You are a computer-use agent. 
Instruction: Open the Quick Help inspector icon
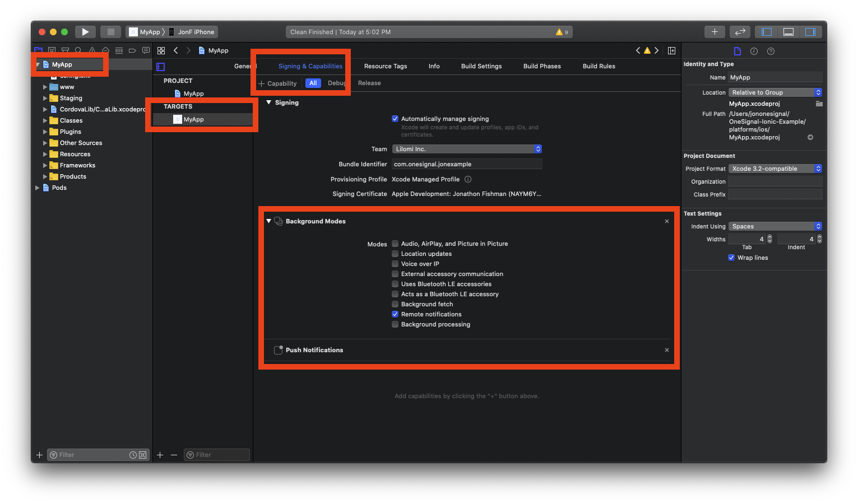[x=771, y=51]
